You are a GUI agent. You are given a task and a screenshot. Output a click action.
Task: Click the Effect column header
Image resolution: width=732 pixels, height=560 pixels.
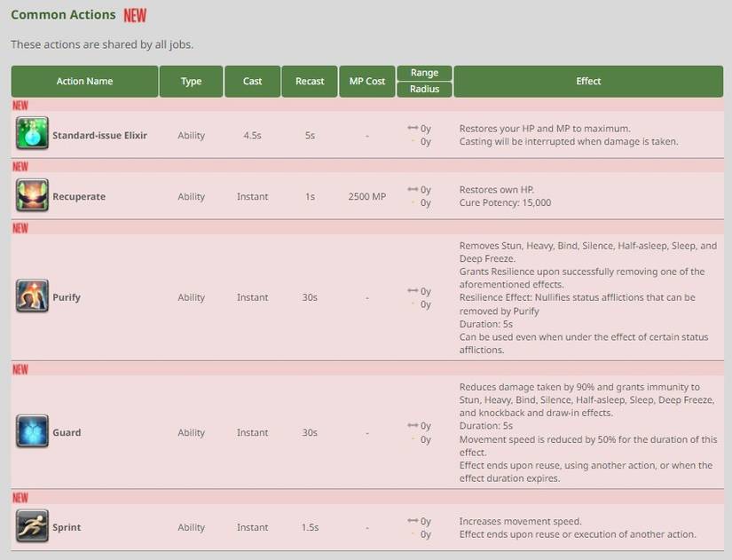tap(588, 81)
